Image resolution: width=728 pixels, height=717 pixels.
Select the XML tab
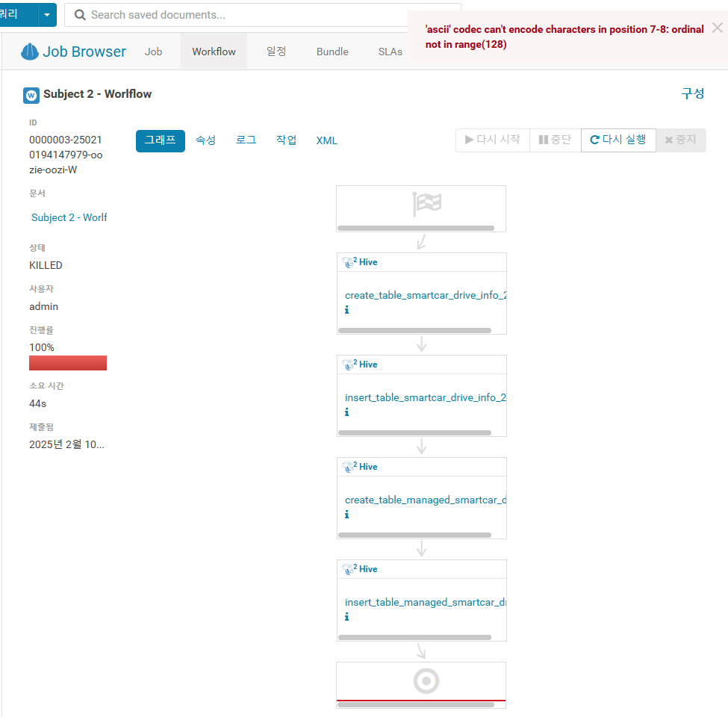coord(327,140)
